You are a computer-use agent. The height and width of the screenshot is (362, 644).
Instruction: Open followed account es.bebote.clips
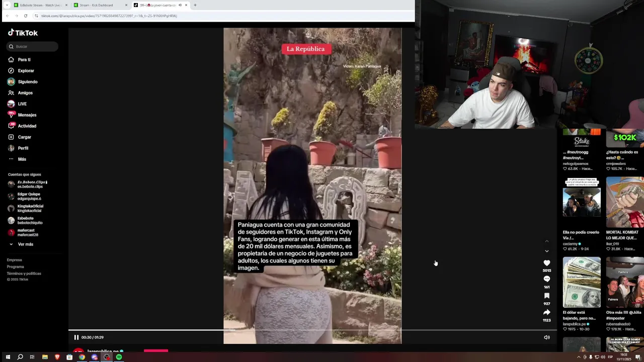pyautogui.click(x=28, y=184)
